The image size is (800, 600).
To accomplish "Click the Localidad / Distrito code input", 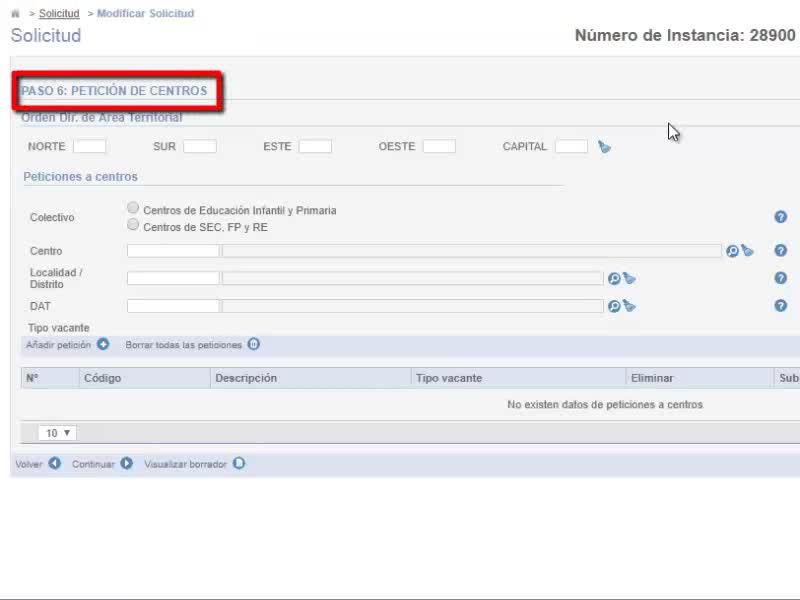I will [173, 278].
